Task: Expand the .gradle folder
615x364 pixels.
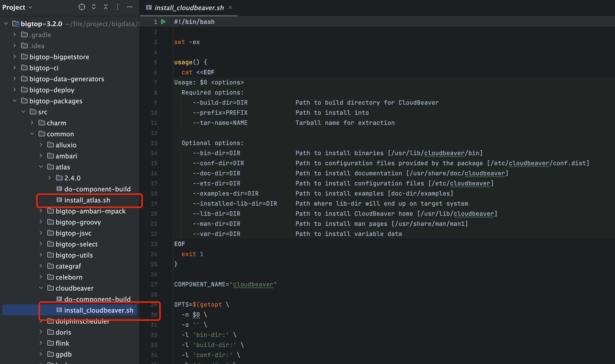Action: 15,35
